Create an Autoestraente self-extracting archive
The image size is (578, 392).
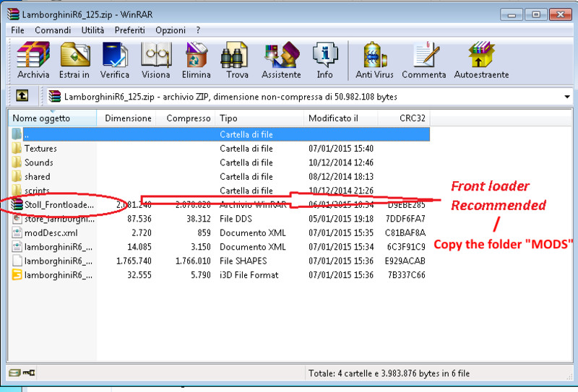point(481,61)
